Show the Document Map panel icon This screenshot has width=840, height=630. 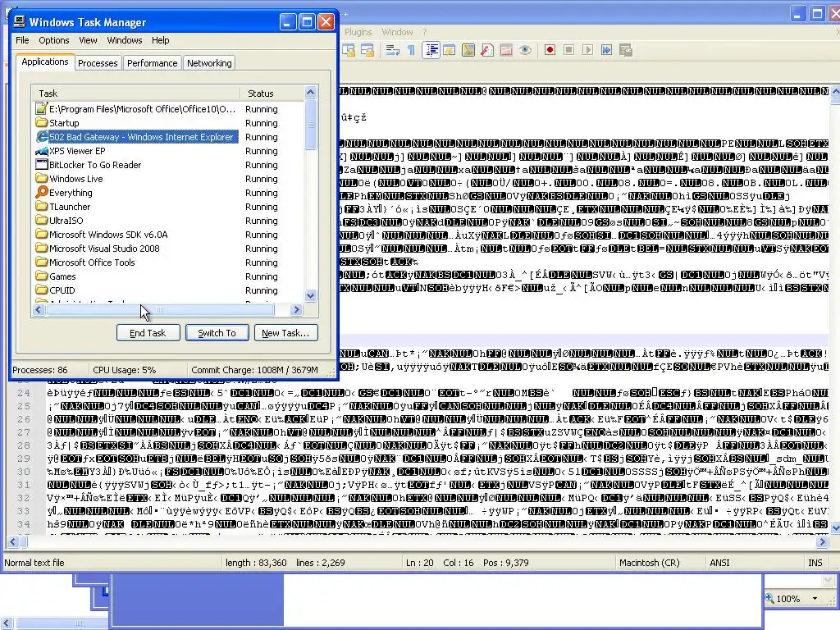tap(468, 50)
